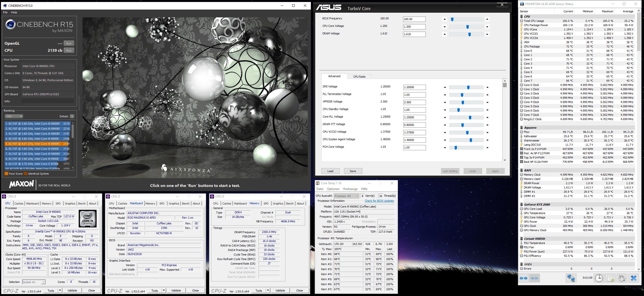Switch to Caches tab in first CPU-Z window

[x=19, y=204]
